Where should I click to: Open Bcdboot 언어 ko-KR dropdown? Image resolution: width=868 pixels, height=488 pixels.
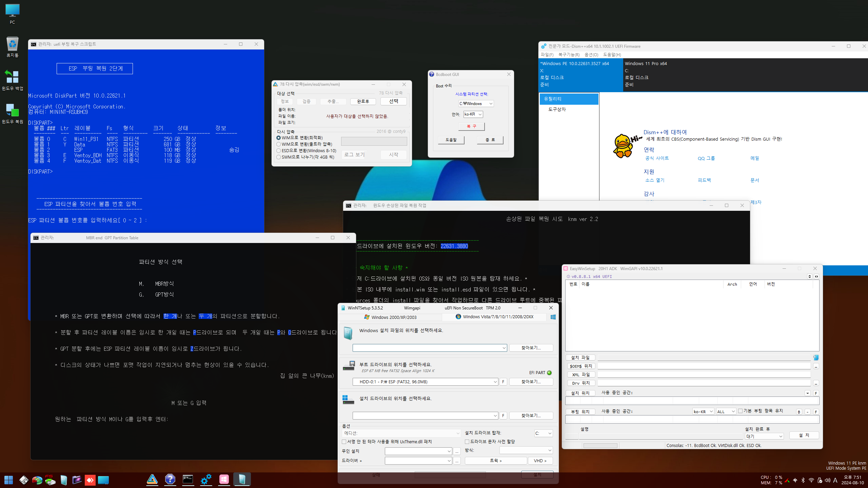[473, 115]
